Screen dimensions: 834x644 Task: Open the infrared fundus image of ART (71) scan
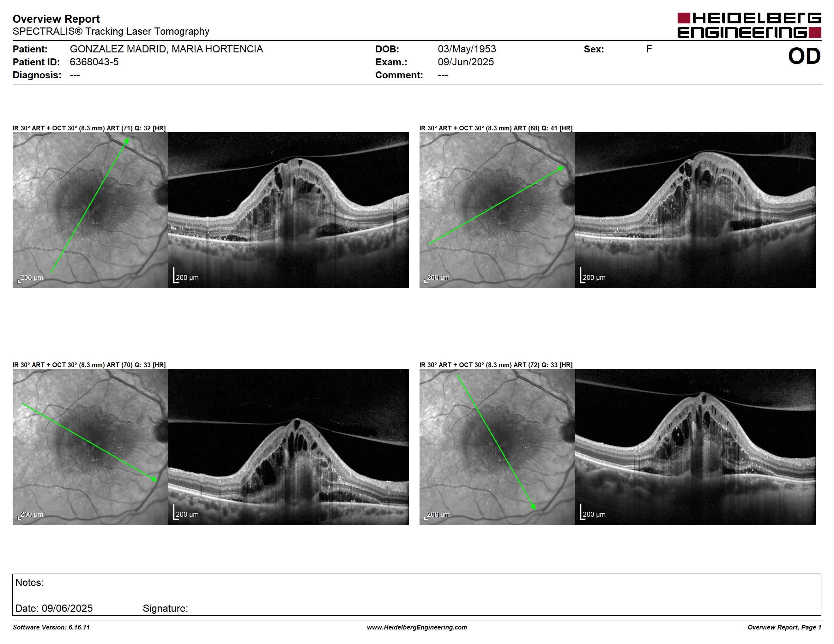pyautogui.click(x=90, y=210)
